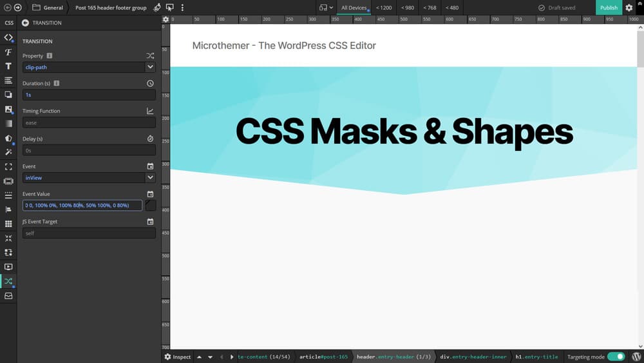The width and height of the screenshot is (644, 363).
Task: Click the calendar icon next to Event Value
Action: [150, 193]
